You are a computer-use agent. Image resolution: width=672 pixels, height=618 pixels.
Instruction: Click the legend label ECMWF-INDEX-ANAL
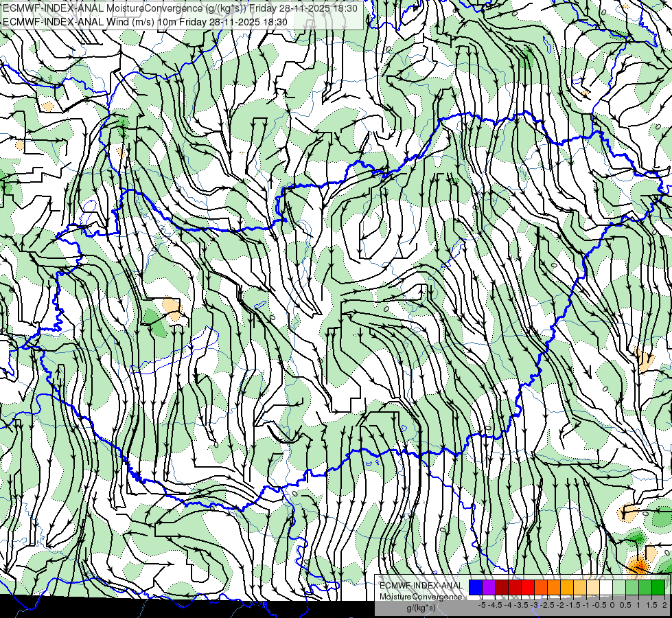(421, 586)
